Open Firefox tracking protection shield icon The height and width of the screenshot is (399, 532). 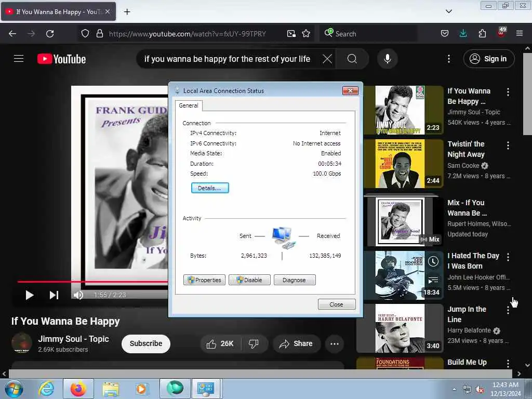85,34
